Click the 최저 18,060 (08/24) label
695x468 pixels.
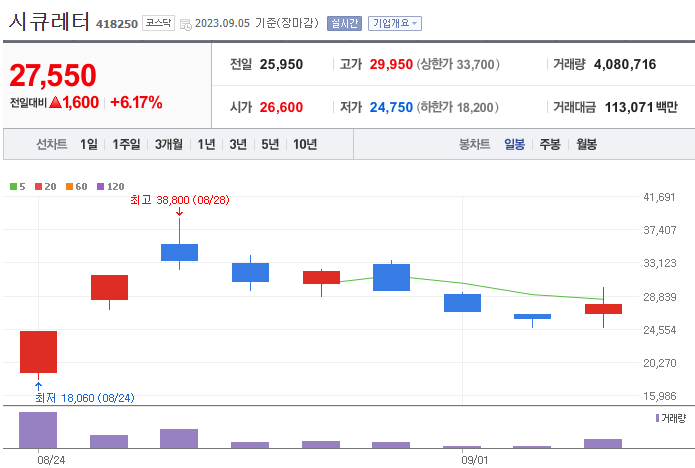coord(85,398)
